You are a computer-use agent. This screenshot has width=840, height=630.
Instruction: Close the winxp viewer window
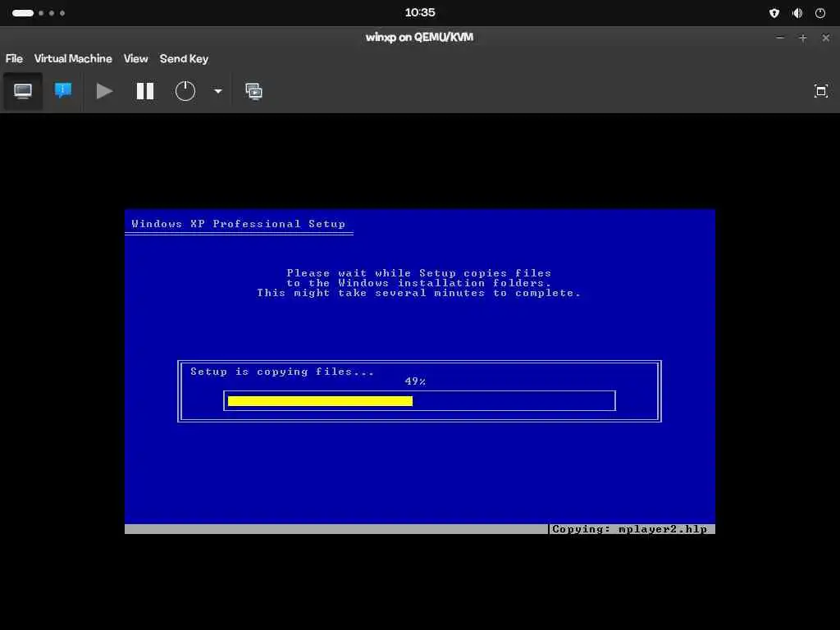click(825, 38)
